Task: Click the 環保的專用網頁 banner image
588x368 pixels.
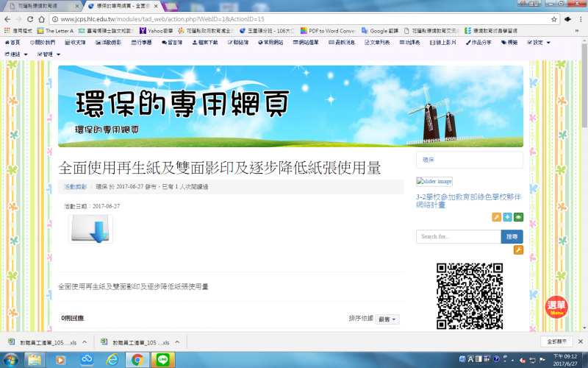Action: tap(290, 106)
